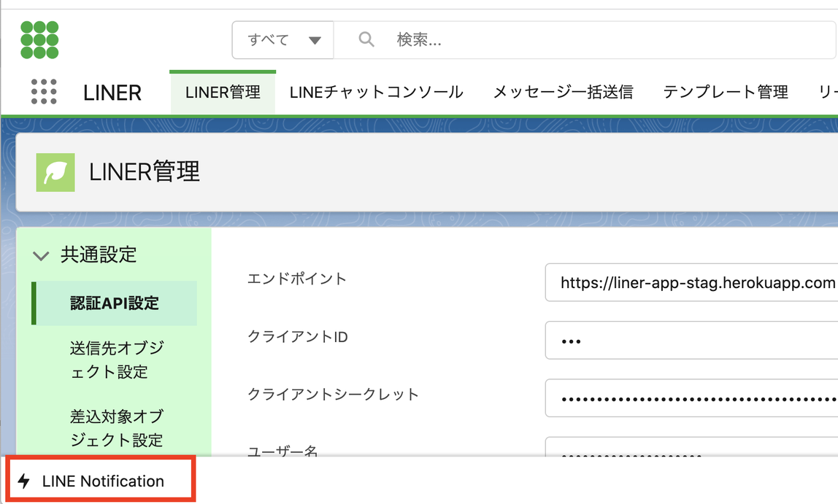
Task: Click the クライアントシークレット input field
Action: pos(691,398)
